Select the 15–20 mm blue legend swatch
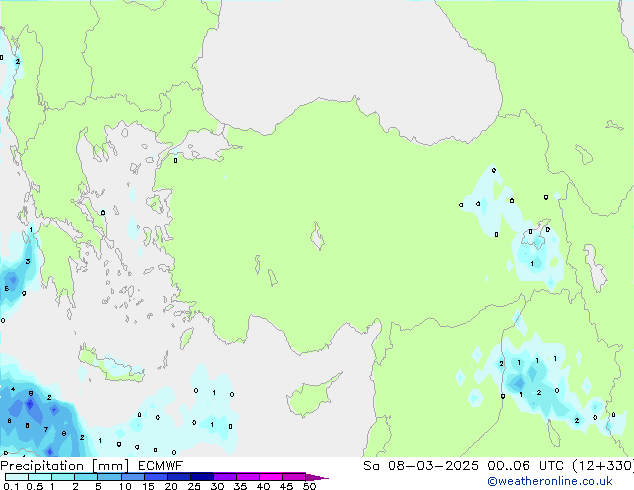 (x=155, y=477)
